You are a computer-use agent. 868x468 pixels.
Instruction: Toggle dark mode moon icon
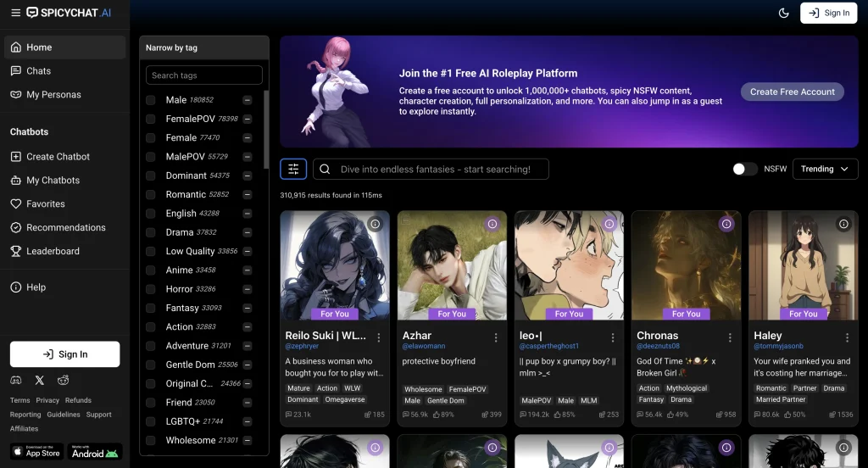pos(783,13)
